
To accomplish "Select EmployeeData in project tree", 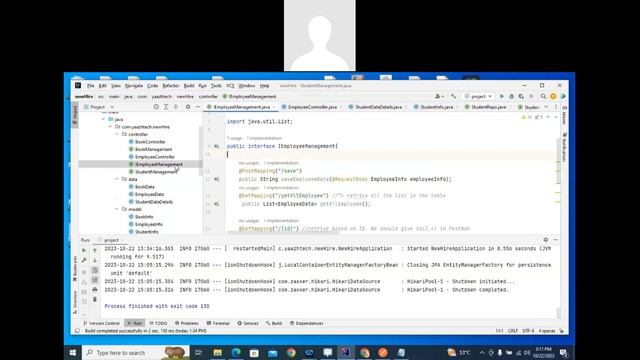I will click(149, 194).
